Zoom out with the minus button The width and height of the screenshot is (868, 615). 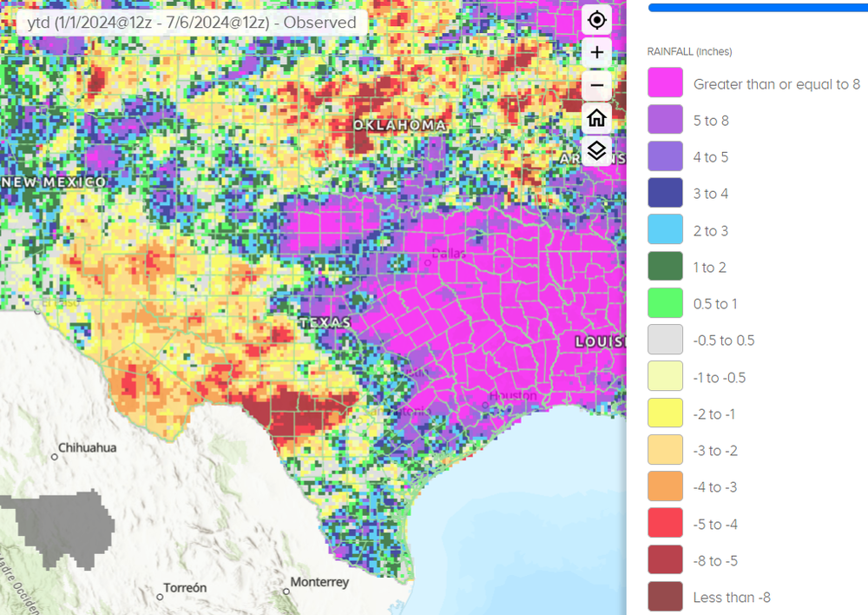point(597,85)
